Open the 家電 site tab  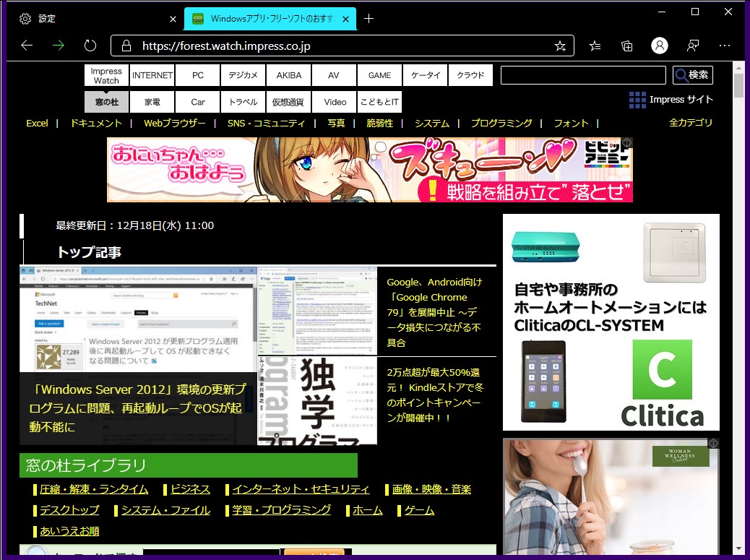tap(152, 102)
